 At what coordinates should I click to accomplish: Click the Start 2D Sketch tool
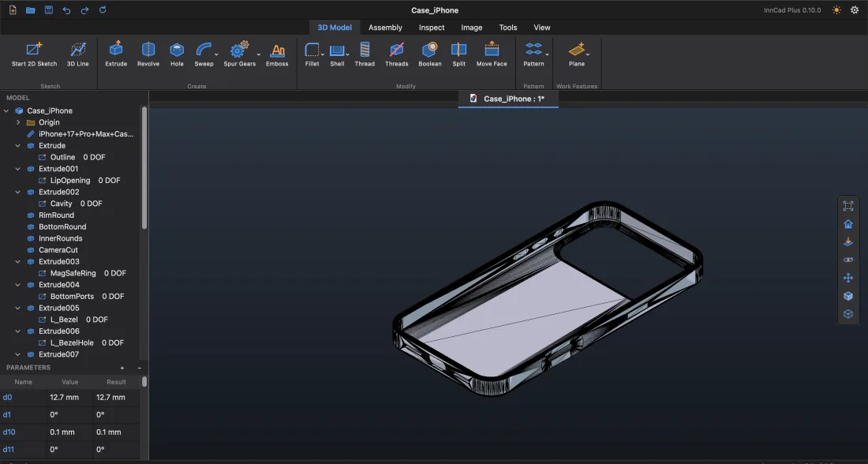click(x=34, y=54)
